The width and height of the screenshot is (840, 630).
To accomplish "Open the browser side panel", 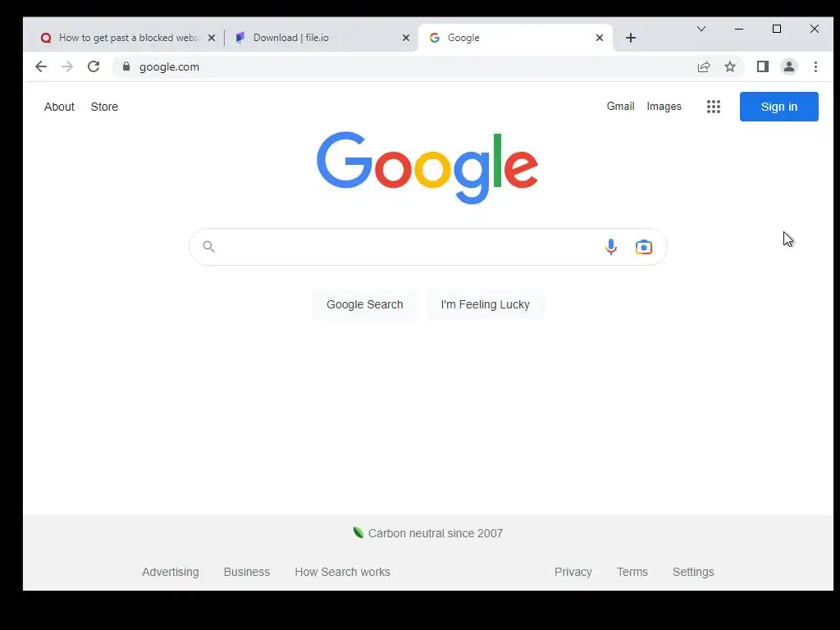I will 762,67.
